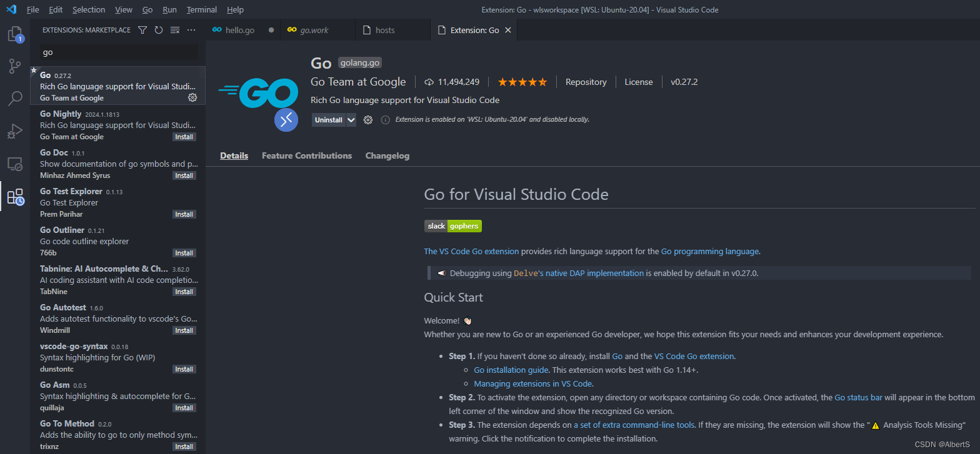Screen dimensions: 980x454
Task: Select the Go Test Explorer list item
Action: pos(117,202)
